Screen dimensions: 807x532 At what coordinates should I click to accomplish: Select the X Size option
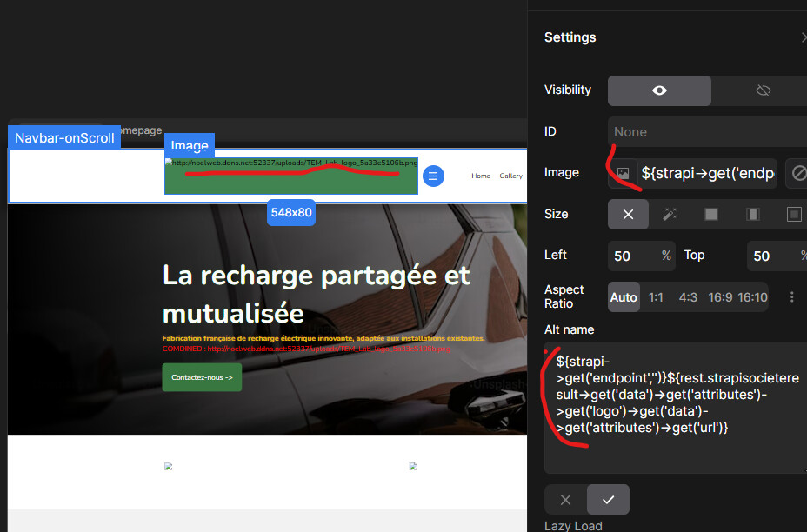click(x=628, y=214)
